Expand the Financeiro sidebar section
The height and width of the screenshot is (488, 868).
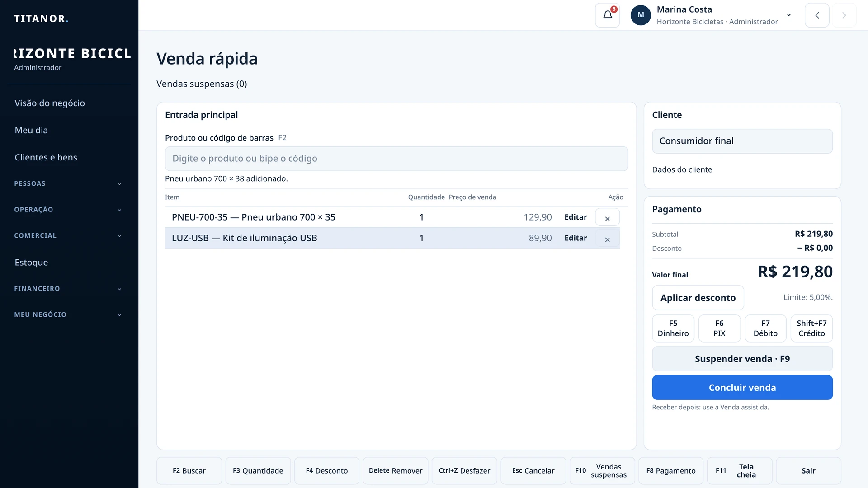coord(68,289)
